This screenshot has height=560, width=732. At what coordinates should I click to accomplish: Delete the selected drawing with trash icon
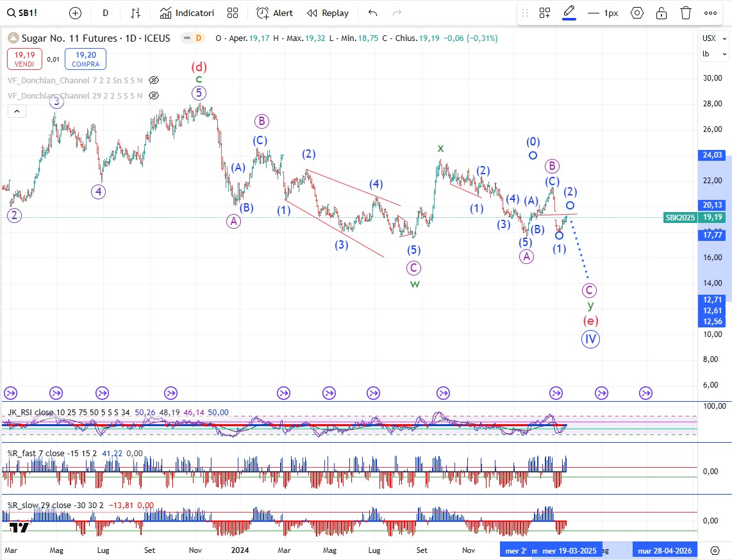pos(686,13)
